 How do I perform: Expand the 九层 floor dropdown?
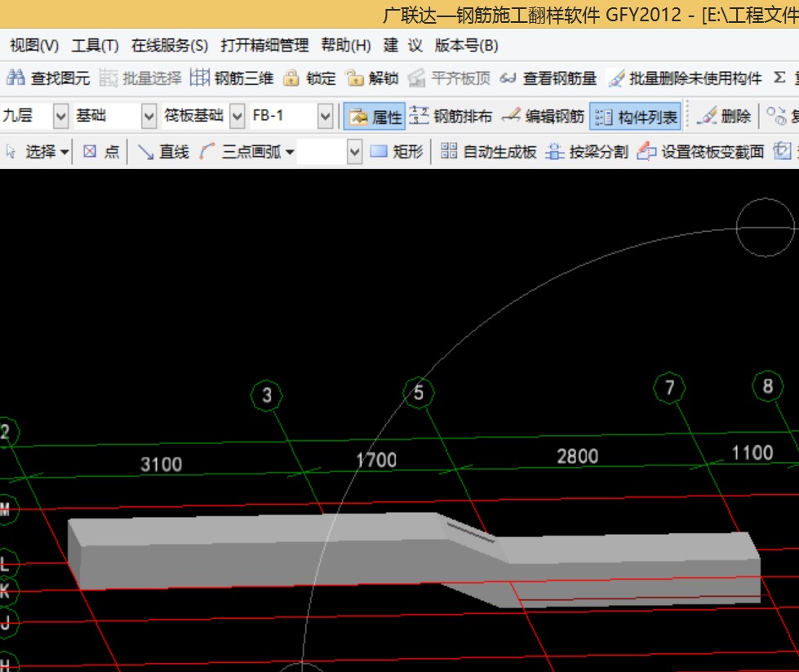coord(60,116)
